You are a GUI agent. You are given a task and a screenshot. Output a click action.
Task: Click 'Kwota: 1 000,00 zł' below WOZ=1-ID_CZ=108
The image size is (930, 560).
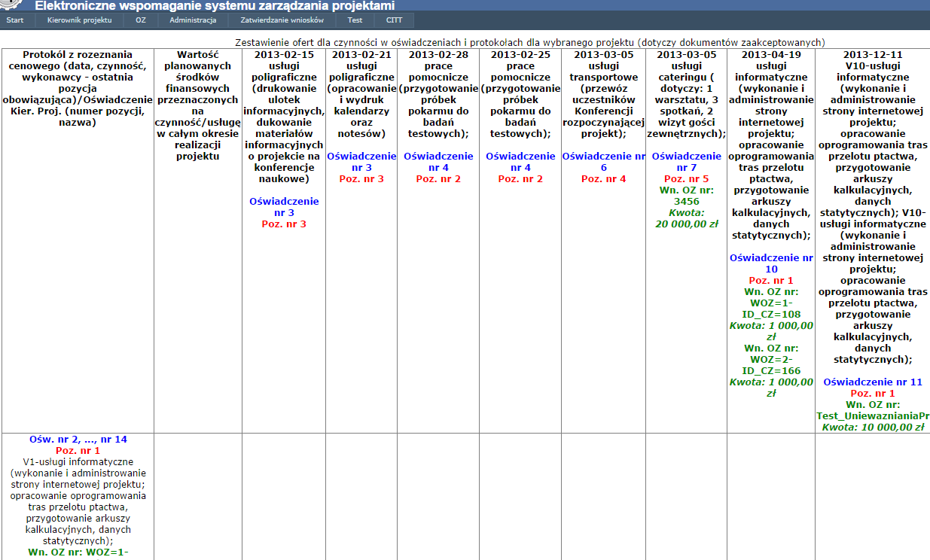click(x=771, y=331)
